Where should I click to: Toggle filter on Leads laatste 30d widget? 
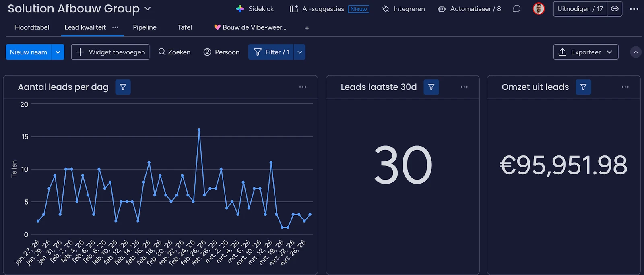[x=431, y=87]
